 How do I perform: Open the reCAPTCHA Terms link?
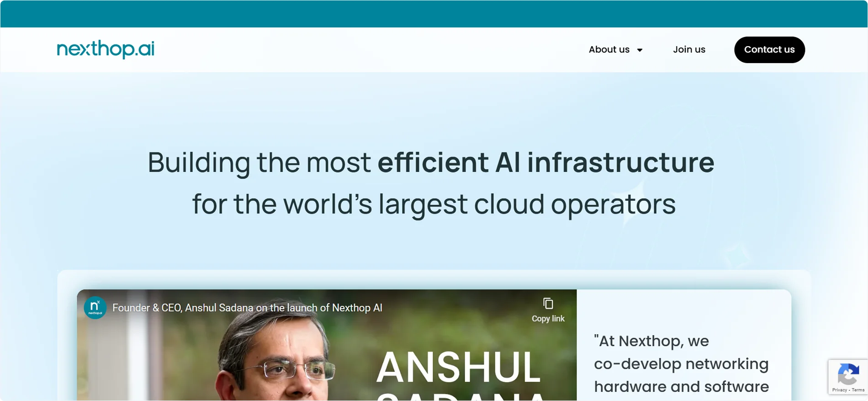pyautogui.click(x=858, y=390)
